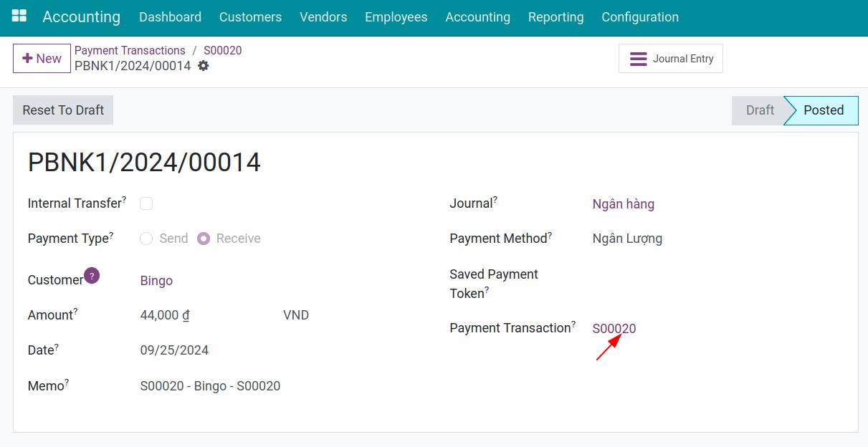This screenshot has width=868, height=447.
Task: Open the Reporting menu
Action: pyautogui.click(x=555, y=17)
